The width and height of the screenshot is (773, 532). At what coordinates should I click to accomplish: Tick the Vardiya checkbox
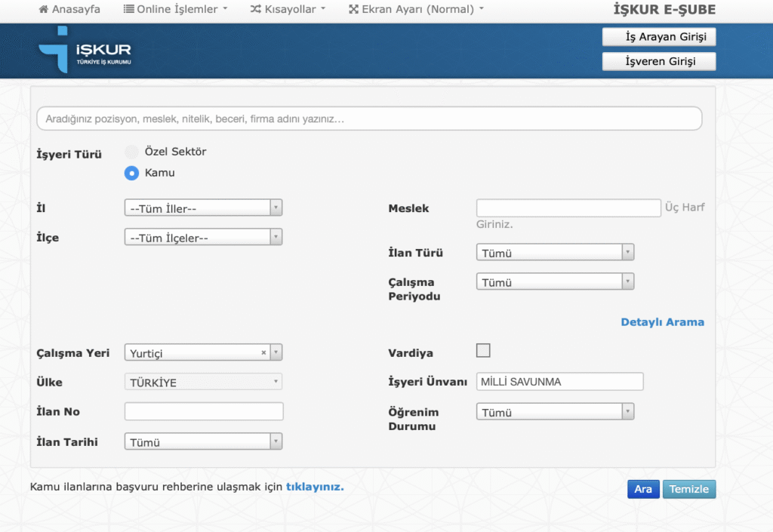(483, 350)
